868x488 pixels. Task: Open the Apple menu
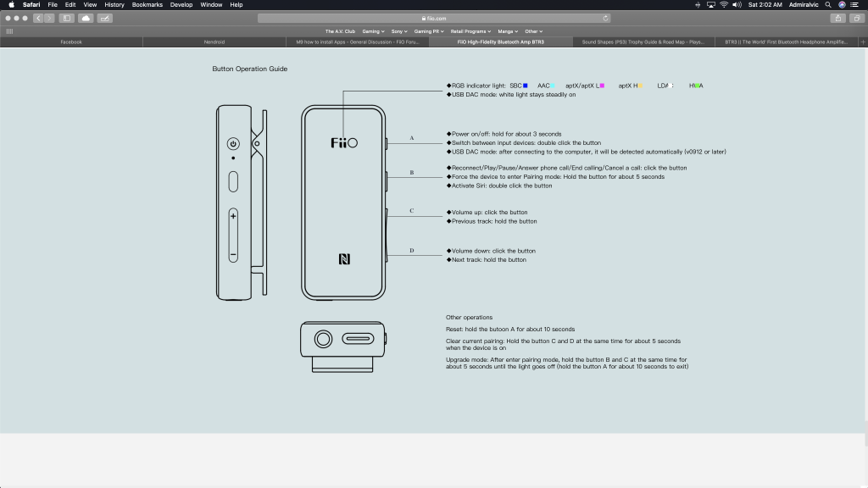point(11,4)
